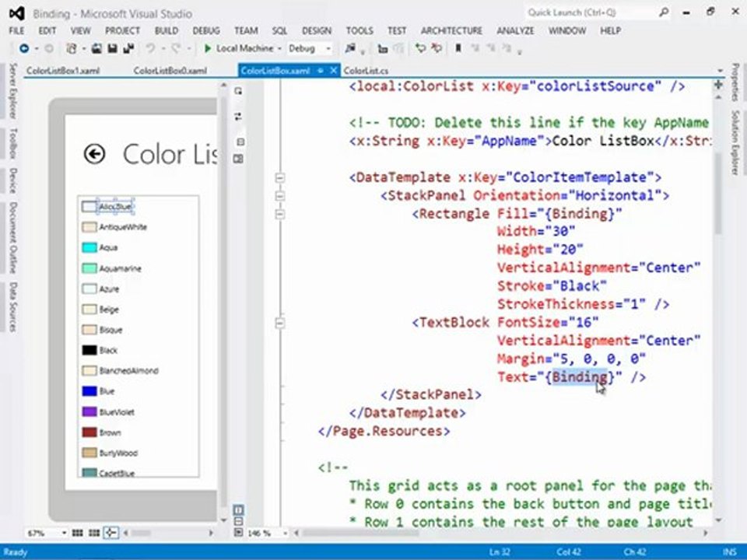Collapse pane icon left of 146 %
The width and height of the screenshot is (747, 560).
pos(238,532)
